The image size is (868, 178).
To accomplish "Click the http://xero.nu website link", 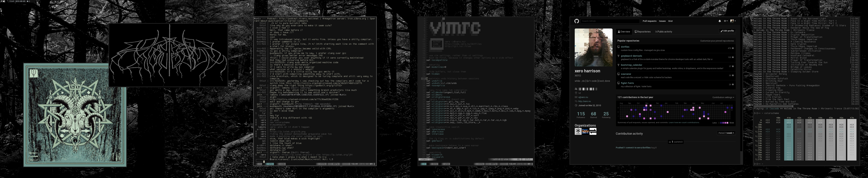I will point(585,101).
